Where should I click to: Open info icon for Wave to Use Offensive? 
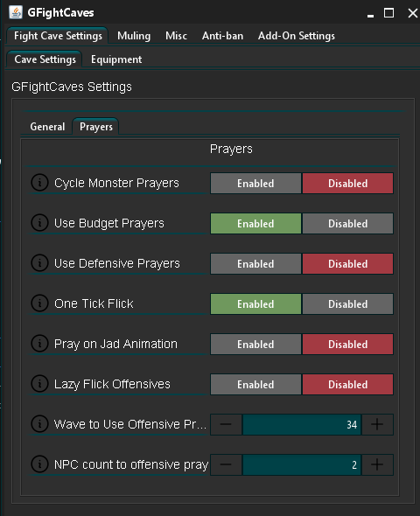tap(39, 424)
